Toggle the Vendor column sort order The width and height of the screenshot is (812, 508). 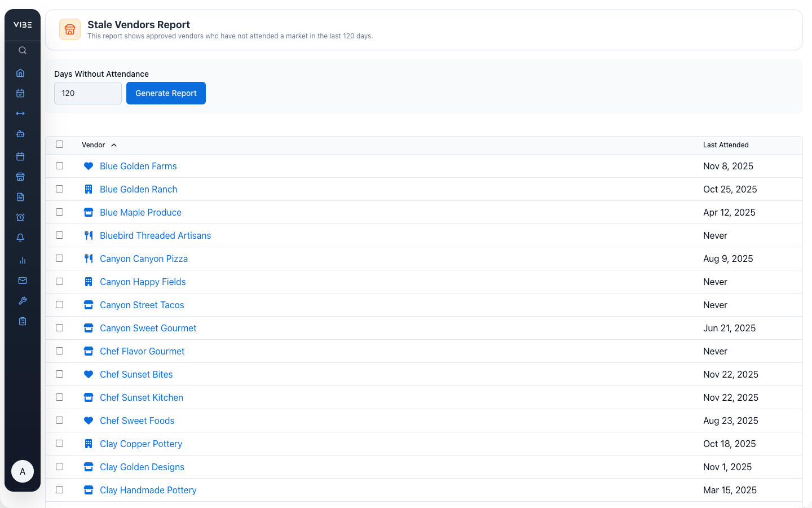click(99, 144)
